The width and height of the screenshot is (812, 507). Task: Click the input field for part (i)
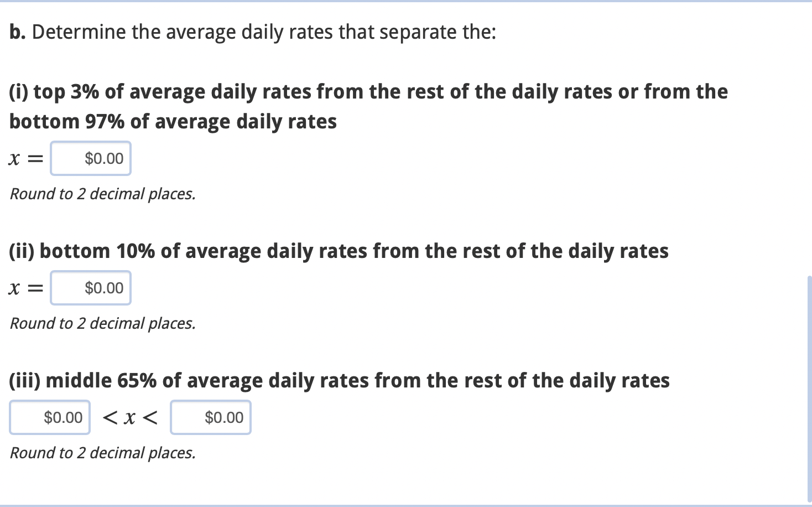pos(90,158)
